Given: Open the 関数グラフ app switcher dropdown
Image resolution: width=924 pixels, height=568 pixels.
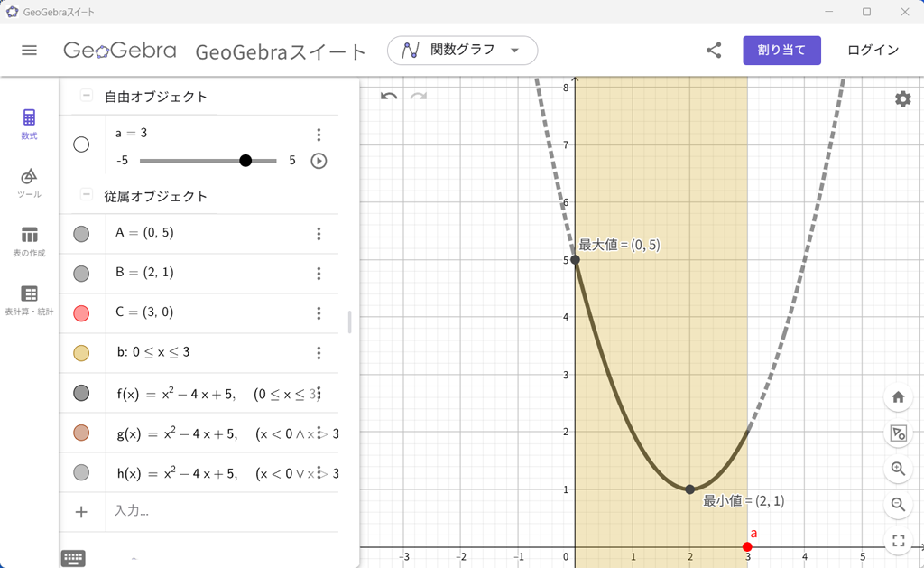Looking at the screenshot, I should click(462, 50).
